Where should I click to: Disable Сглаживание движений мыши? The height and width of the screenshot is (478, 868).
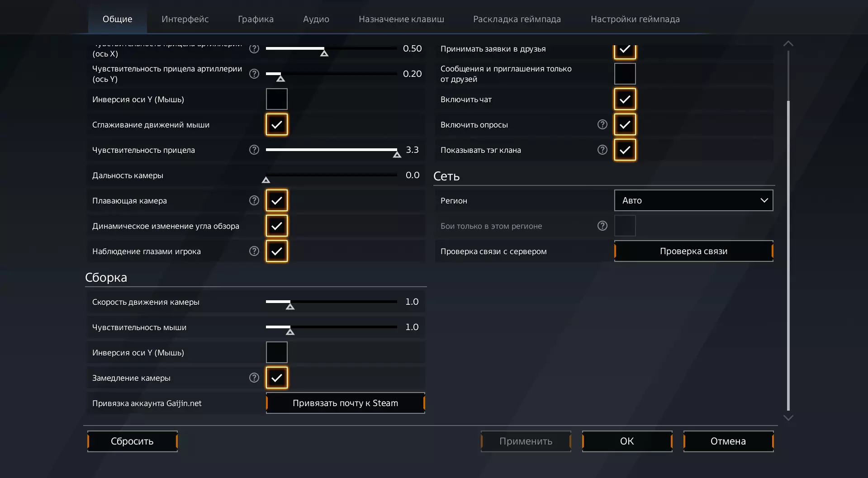(x=277, y=124)
